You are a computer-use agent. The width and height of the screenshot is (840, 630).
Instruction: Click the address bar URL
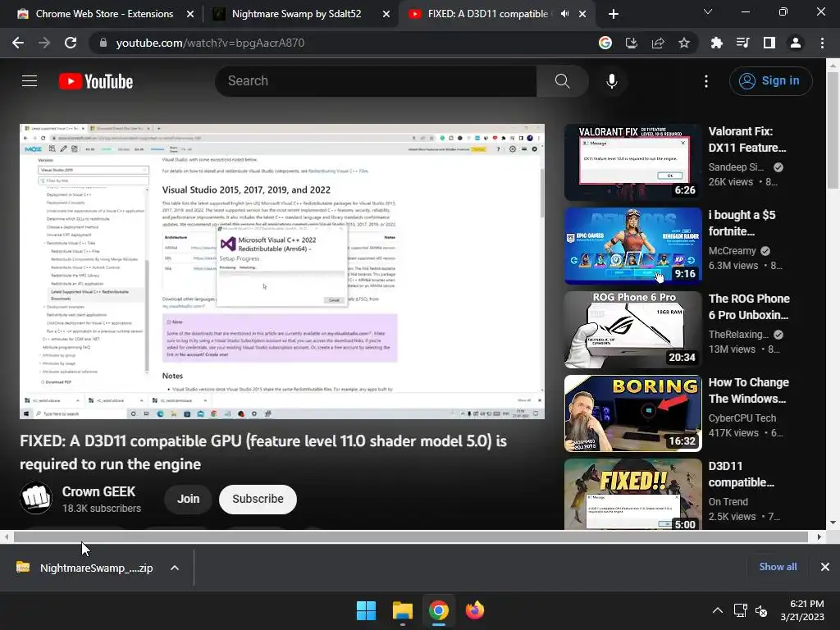210,43
